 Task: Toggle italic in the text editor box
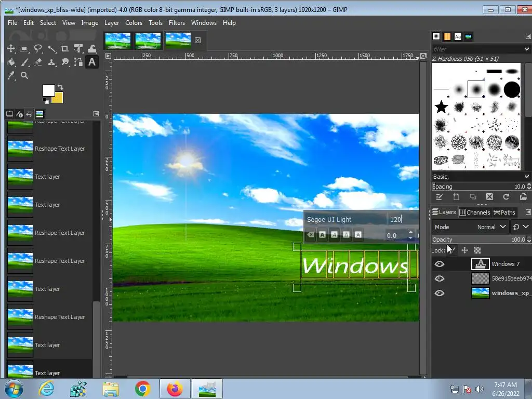click(334, 235)
